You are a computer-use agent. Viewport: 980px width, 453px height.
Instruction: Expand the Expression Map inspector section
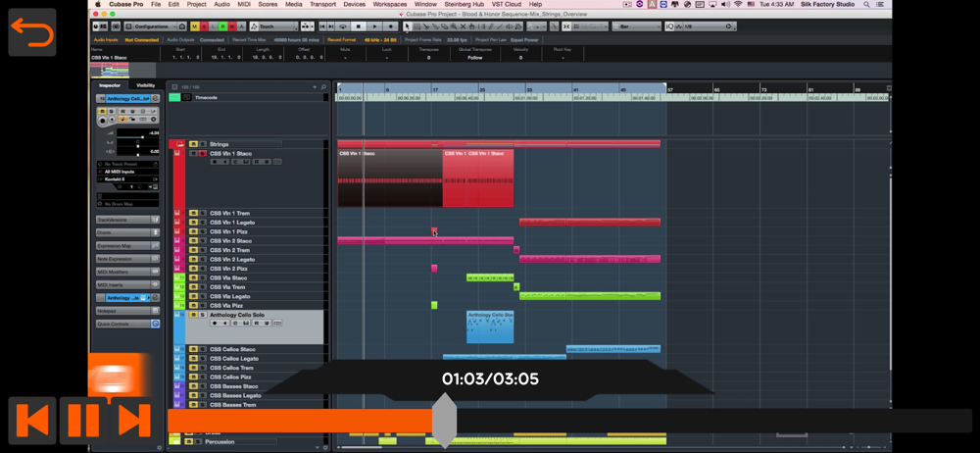coord(127,246)
